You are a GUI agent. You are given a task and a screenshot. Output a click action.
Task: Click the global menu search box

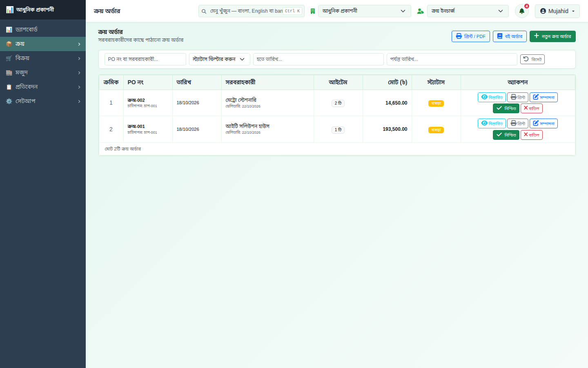(252, 11)
